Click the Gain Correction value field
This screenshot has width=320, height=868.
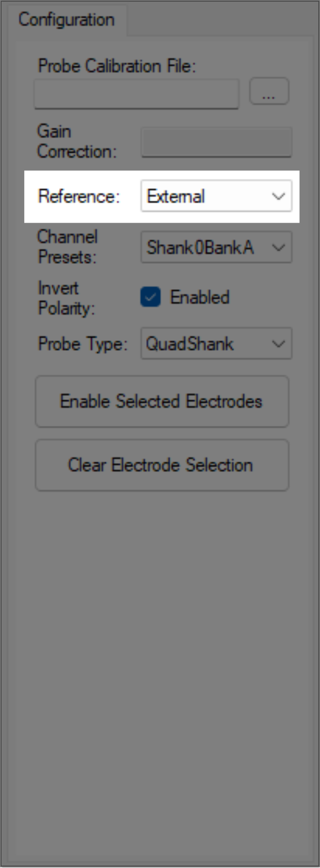[x=216, y=142]
